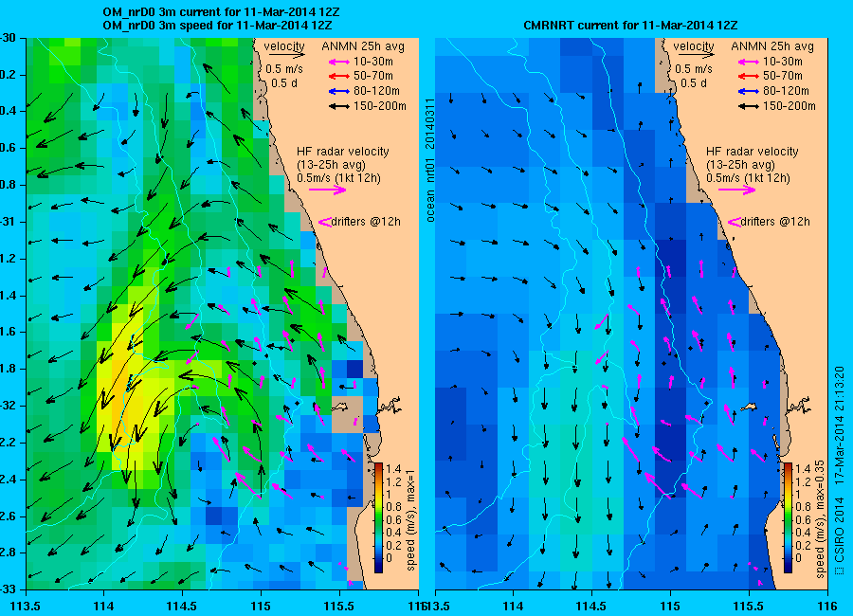
Task: Click the red 50-70m arrow in the OM_nrD0 legend
Action: [x=339, y=76]
